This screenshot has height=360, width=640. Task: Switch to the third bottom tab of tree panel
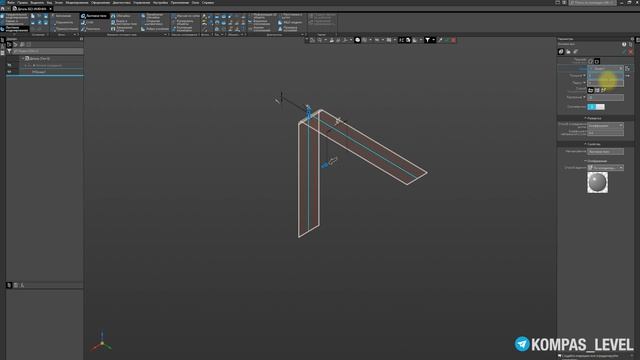pyautogui.click(x=22, y=285)
